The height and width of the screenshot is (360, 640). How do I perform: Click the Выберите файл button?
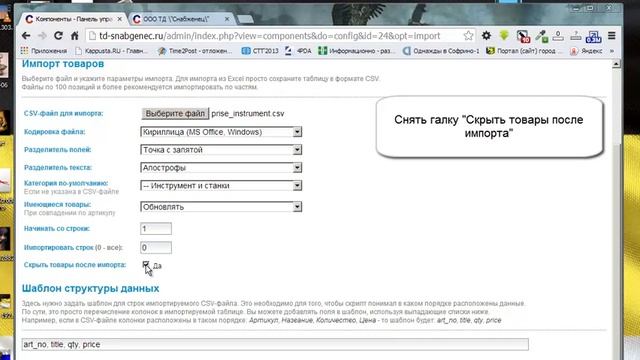(175, 113)
